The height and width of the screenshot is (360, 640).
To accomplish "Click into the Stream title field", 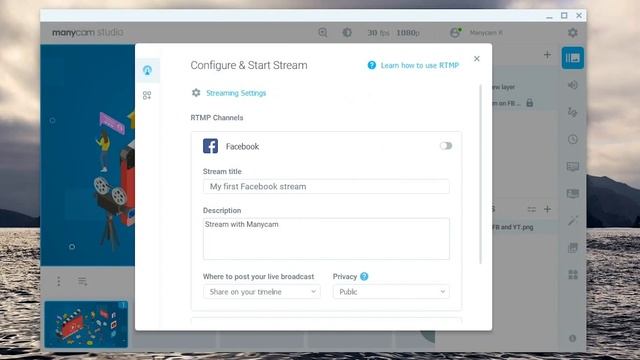I will pos(326,187).
